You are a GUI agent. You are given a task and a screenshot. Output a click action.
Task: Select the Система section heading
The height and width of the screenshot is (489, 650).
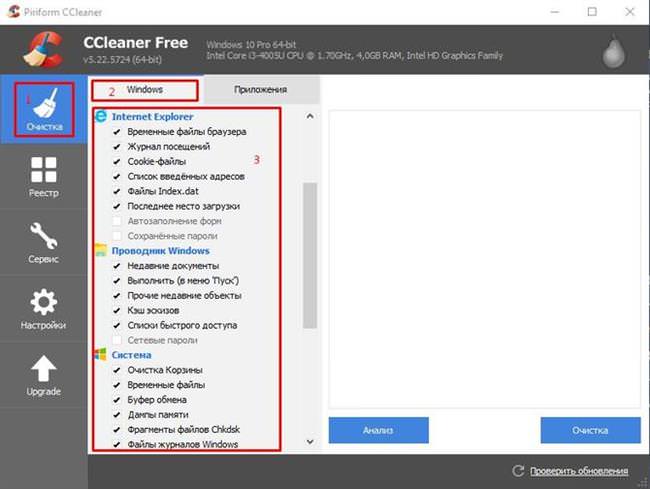click(x=131, y=355)
